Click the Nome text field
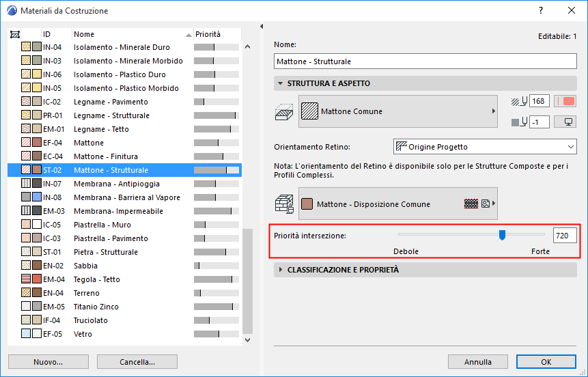The height and width of the screenshot is (377, 588). click(x=425, y=61)
